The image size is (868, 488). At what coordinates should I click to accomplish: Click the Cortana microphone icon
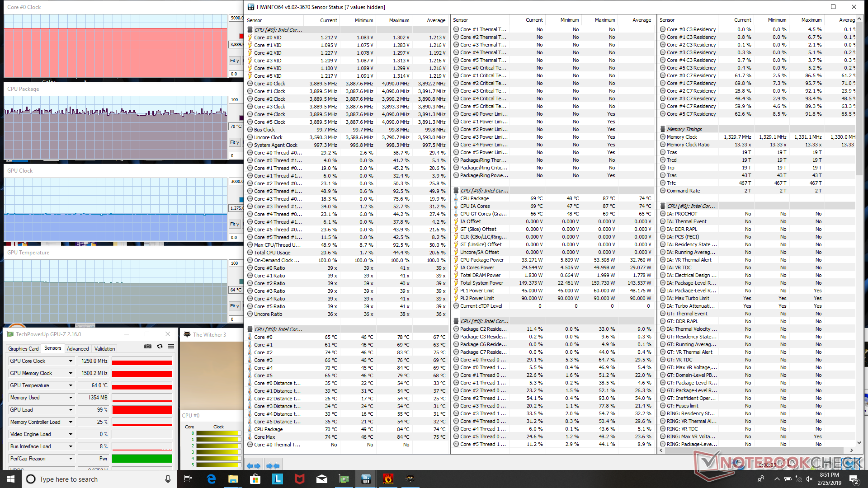[168, 479]
